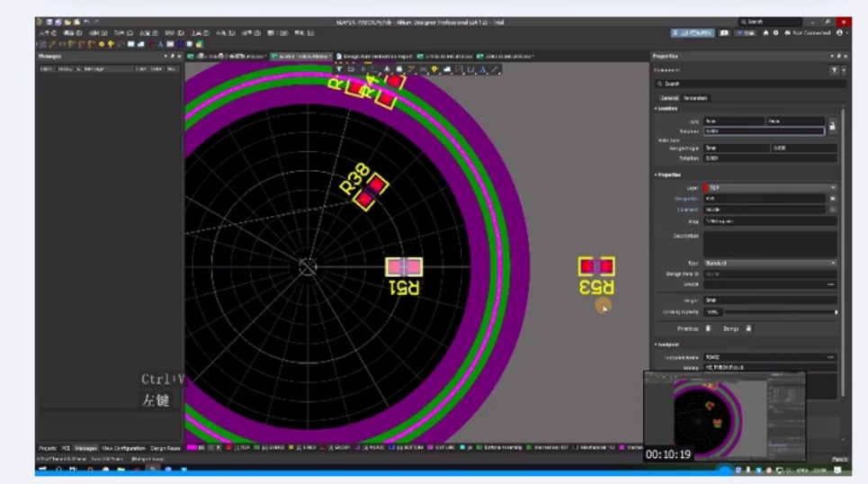This screenshot has height=484, width=868.
Task: Click the red Top layer color swatch
Action: coord(706,188)
